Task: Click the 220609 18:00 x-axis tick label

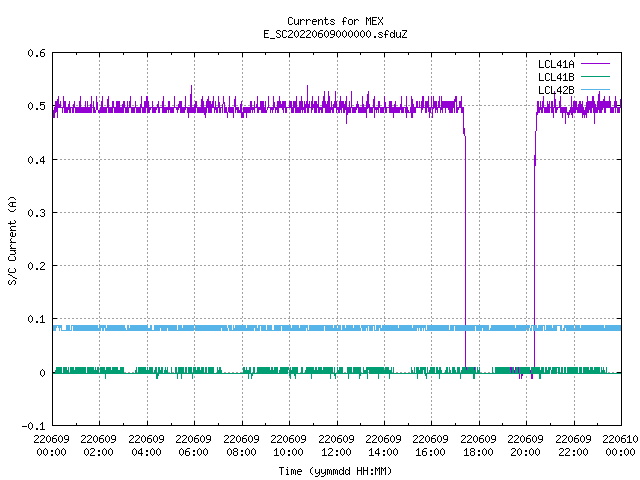Action: (x=478, y=445)
